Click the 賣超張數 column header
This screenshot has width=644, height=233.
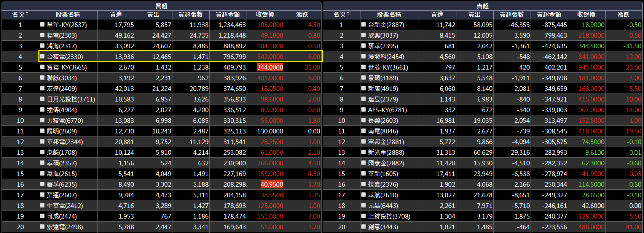click(512, 14)
